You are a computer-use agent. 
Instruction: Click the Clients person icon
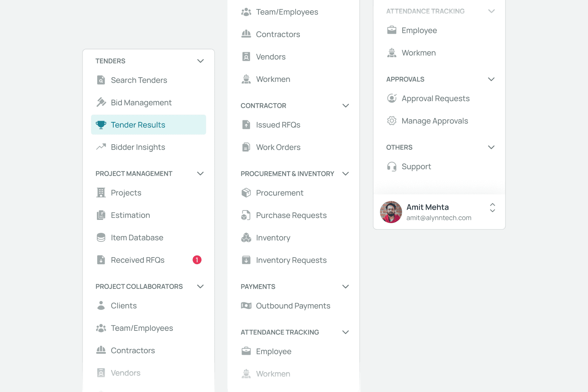point(101,305)
